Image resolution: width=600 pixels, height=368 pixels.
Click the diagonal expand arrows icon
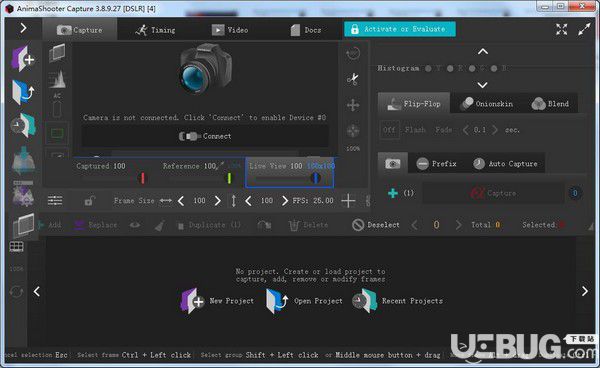[x=584, y=29]
